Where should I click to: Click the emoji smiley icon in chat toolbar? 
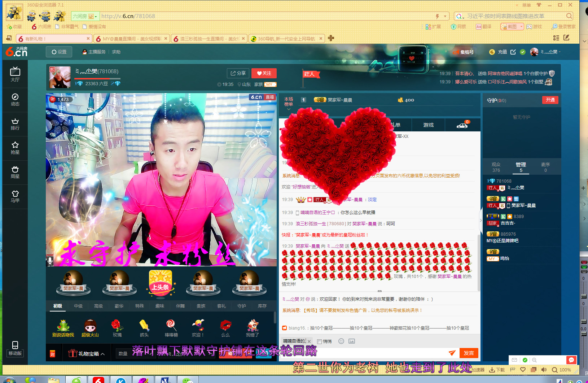click(x=341, y=341)
